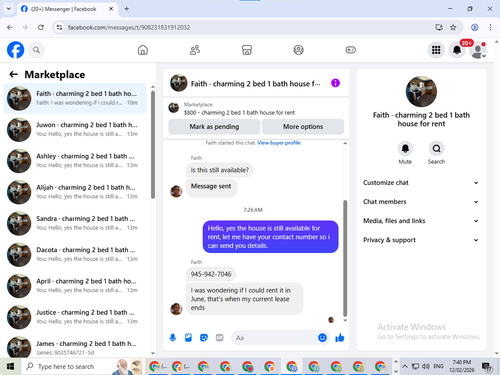Expand Media, files and links section

pyautogui.click(x=421, y=221)
